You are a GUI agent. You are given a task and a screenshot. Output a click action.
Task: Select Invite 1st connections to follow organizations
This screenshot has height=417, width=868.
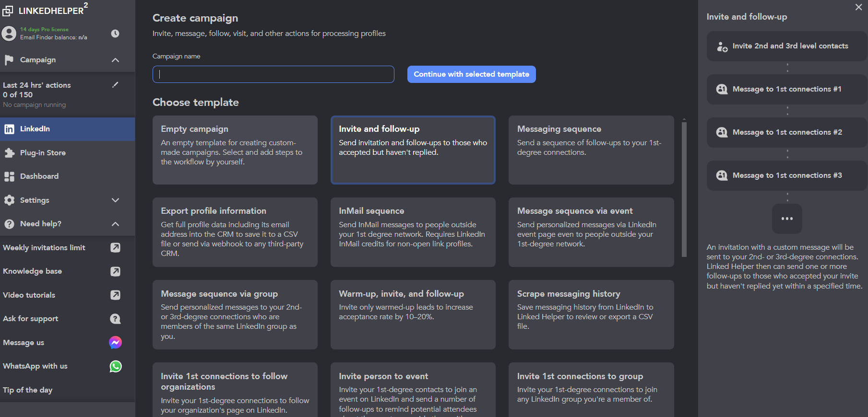(235, 390)
